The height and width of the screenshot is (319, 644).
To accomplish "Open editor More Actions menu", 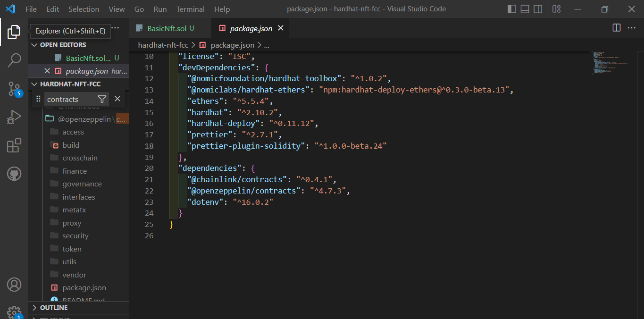I will (632, 28).
